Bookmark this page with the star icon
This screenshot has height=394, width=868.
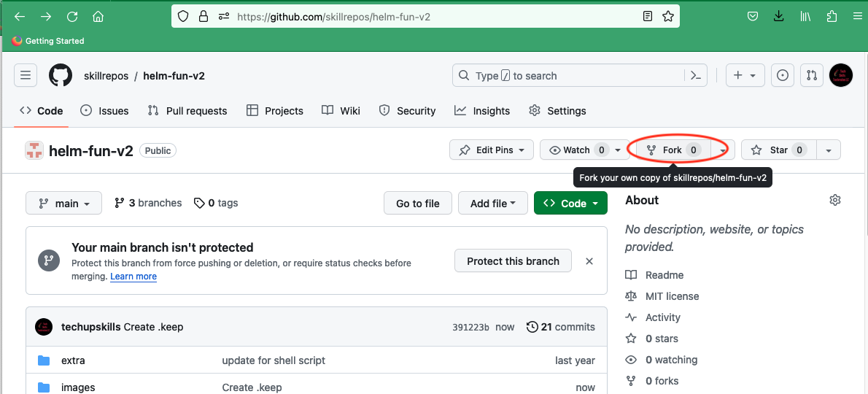click(x=668, y=17)
